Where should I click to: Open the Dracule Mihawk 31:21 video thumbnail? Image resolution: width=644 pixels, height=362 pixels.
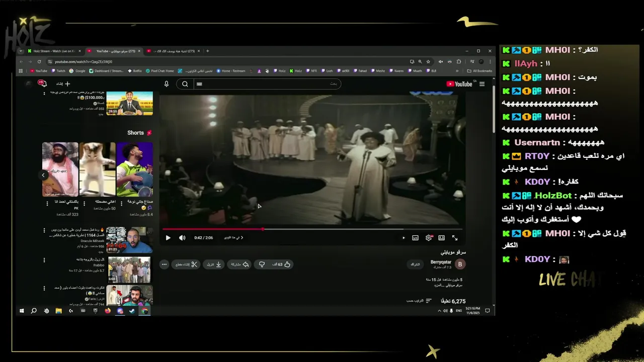(129, 240)
